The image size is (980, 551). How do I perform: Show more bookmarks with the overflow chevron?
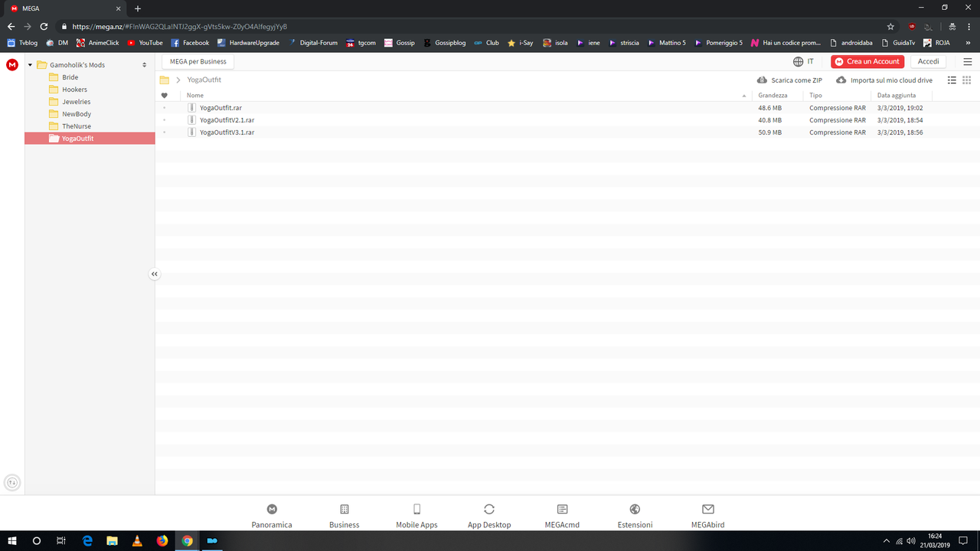point(968,43)
